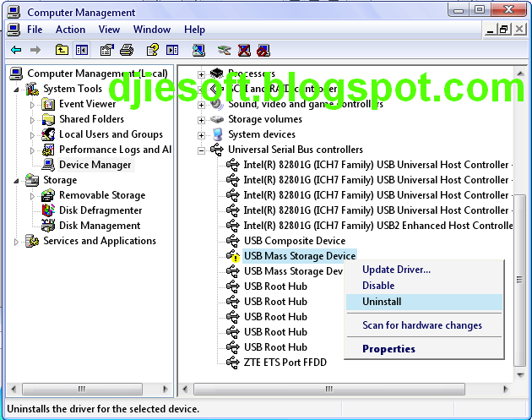Screen dimensions: 532x420
Task: Select Computer Management (Local) root node
Action: point(97,74)
